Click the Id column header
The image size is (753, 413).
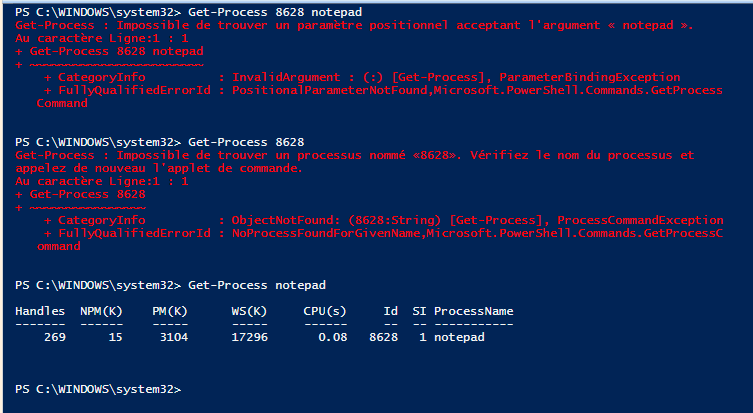(x=391, y=311)
